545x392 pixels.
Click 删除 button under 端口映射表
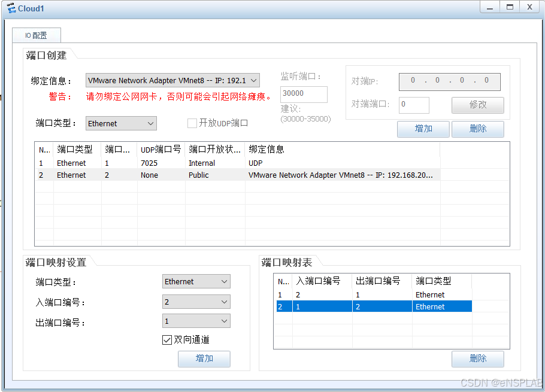point(477,358)
